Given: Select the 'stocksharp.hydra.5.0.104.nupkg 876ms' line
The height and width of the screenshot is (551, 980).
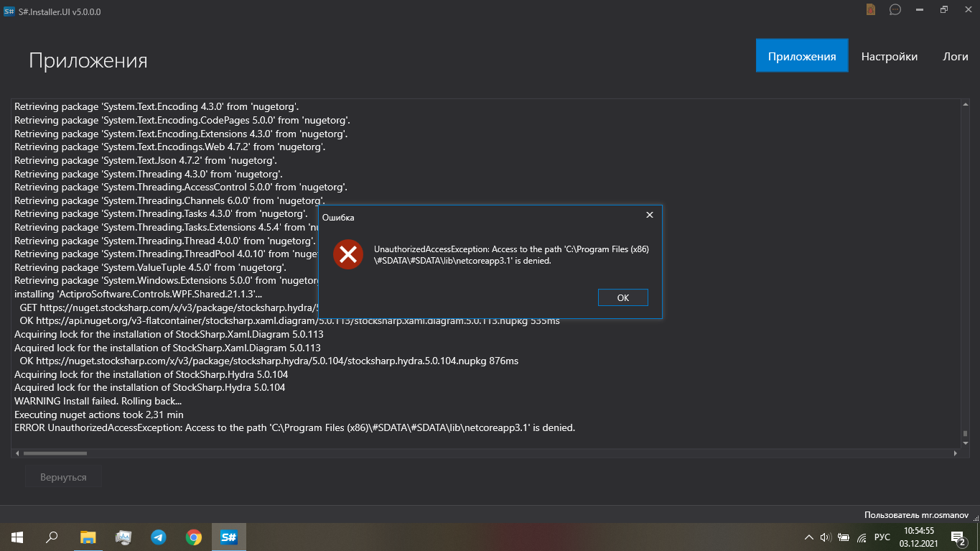Looking at the screenshot, I should click(269, 361).
